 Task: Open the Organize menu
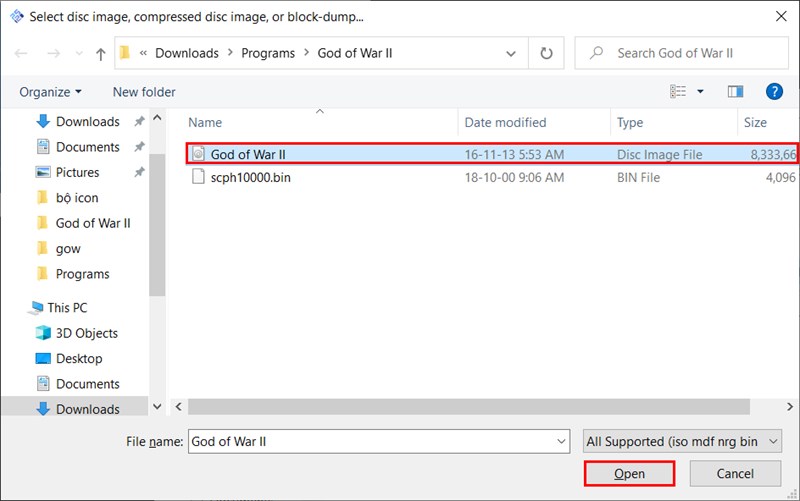coord(50,92)
